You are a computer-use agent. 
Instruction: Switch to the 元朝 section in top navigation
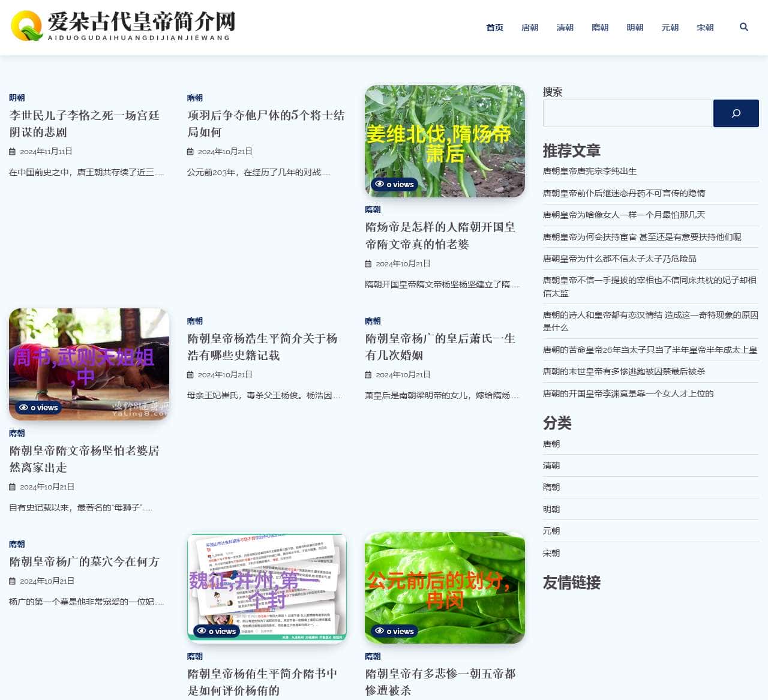point(670,28)
